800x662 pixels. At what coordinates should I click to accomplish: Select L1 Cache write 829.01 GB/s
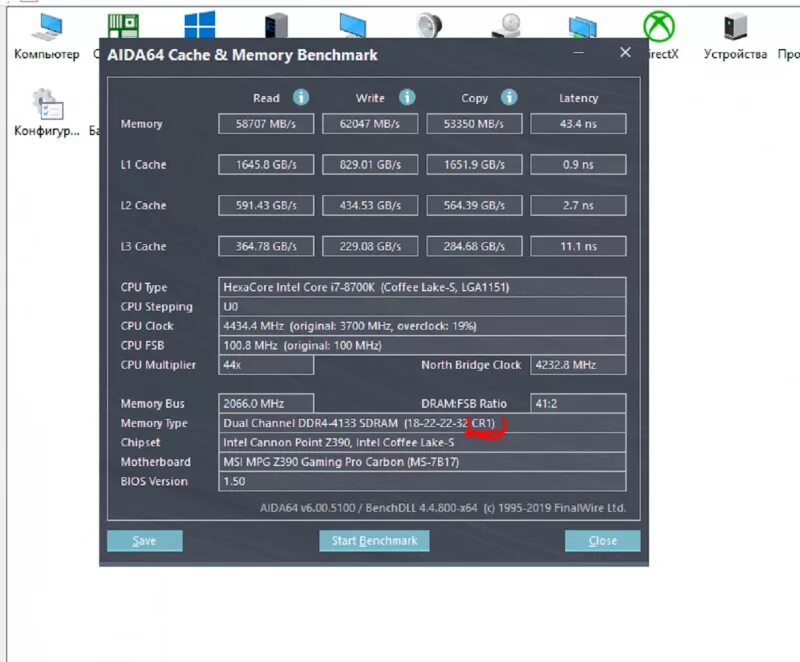pos(370,165)
